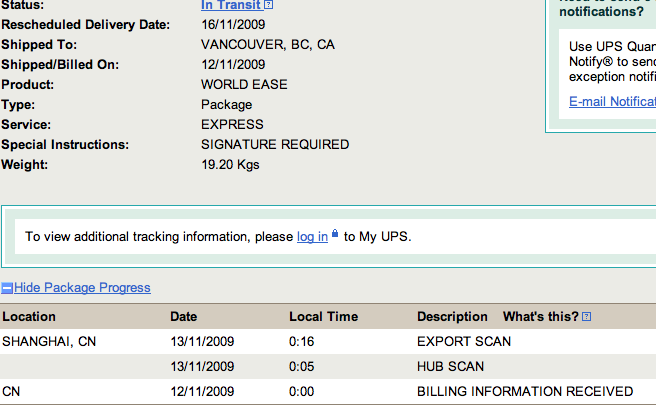Click the lock icon after log in
656x405 pixels.
[x=335, y=236]
